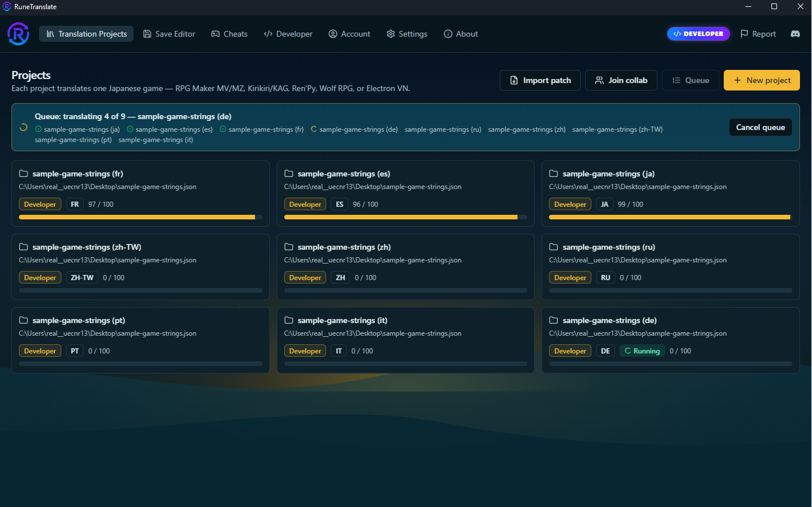Viewport: 812px width, 507px height.
Task: Open the Cheats tab
Action: coord(229,34)
